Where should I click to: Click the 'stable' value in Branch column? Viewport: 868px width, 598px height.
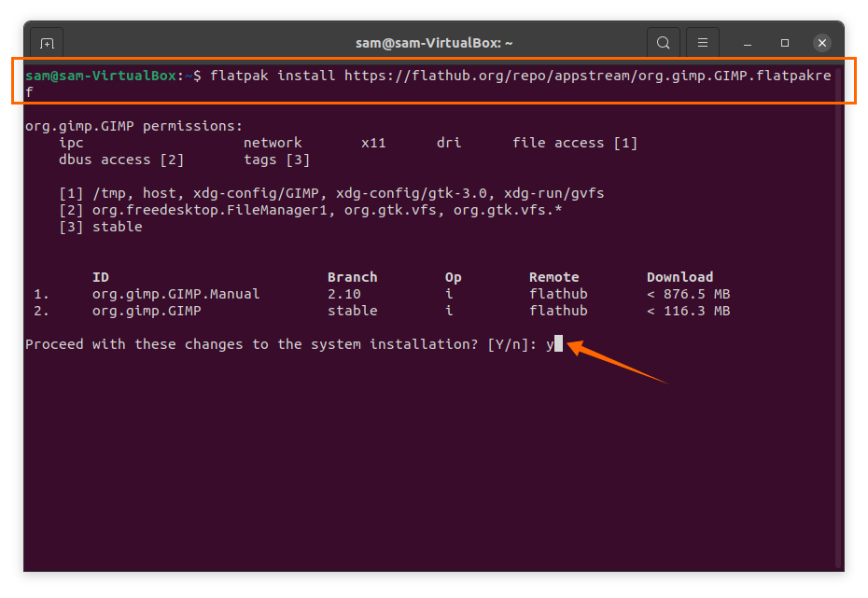click(352, 311)
